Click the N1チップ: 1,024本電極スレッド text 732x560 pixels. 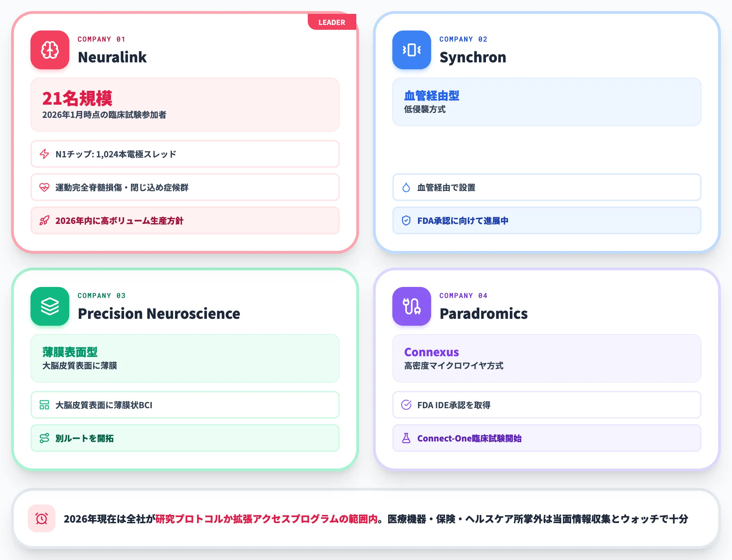click(116, 154)
